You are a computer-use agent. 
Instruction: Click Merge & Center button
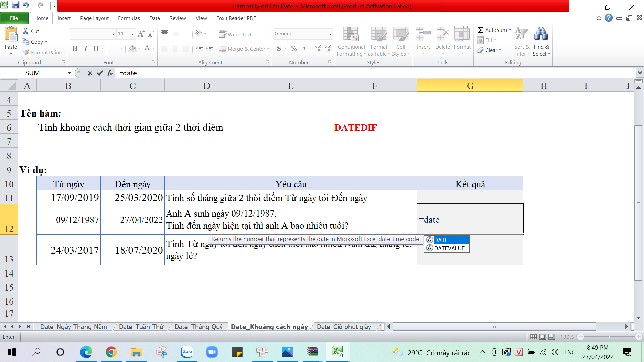(x=243, y=49)
